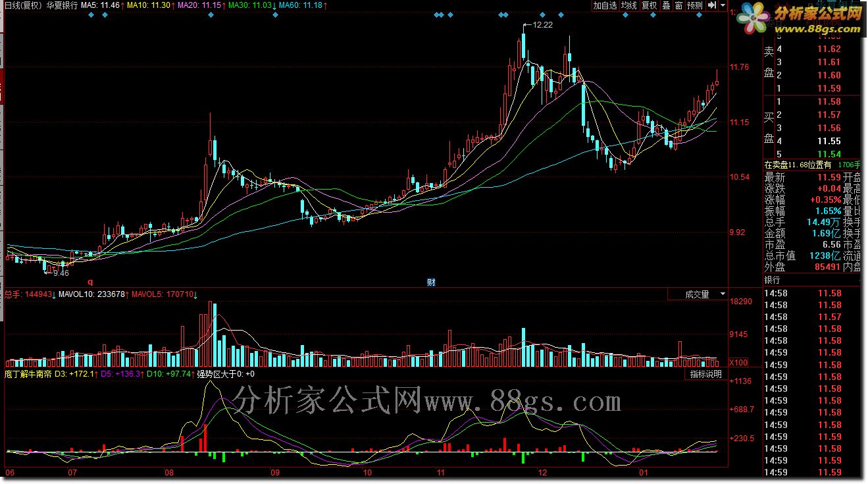Click the +688.7 indicator axis label
Screen dimensions: 868x484
(x=742, y=410)
